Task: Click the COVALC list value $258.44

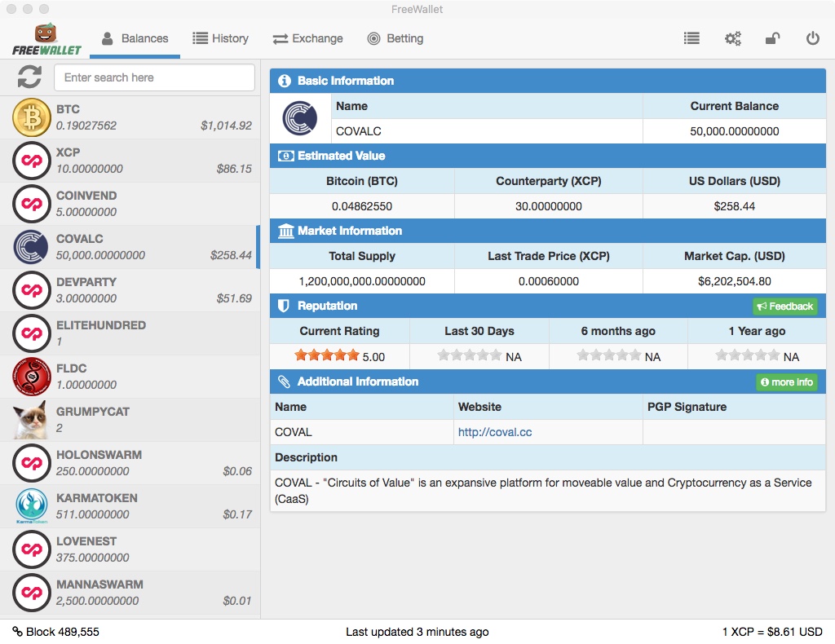Action: (231, 255)
